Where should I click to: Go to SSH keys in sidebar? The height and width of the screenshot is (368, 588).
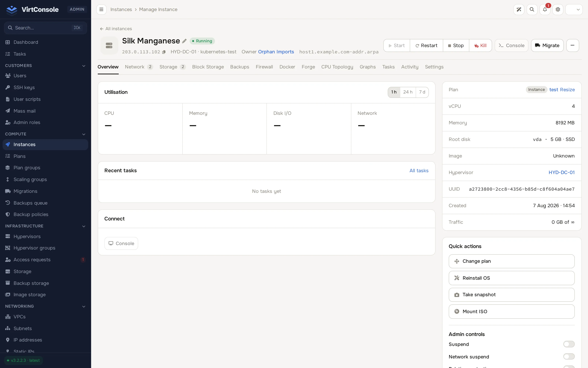tap(45, 87)
